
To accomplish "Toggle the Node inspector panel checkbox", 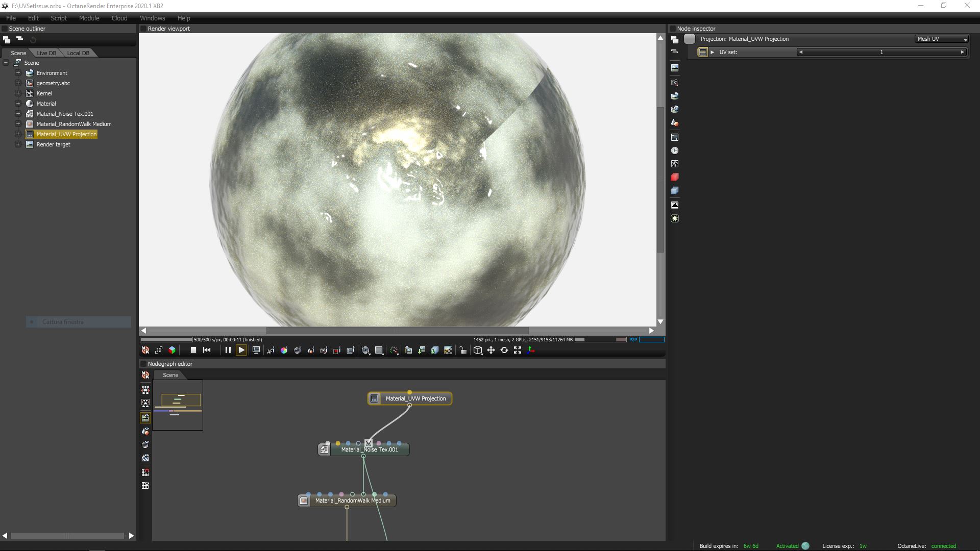I will pyautogui.click(x=673, y=29).
